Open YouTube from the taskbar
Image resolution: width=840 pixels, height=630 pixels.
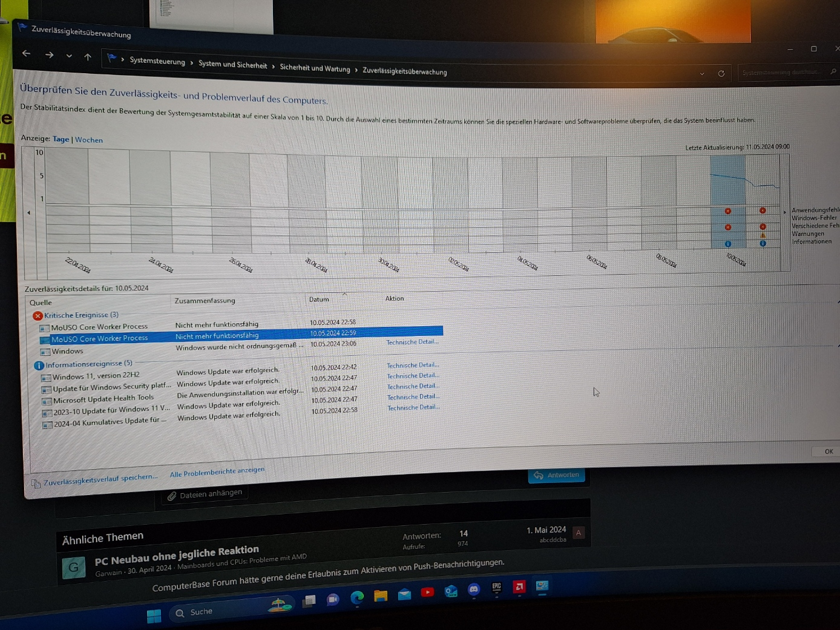click(427, 592)
